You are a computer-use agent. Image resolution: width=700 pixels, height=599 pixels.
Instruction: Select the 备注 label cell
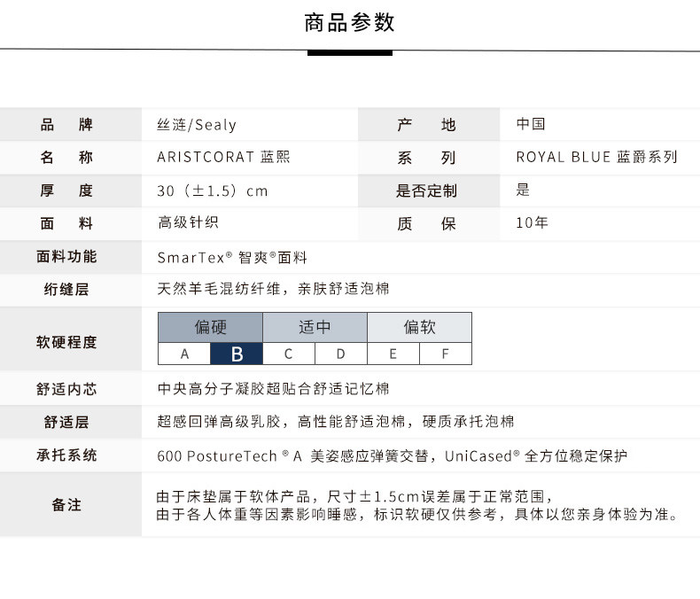click(71, 504)
